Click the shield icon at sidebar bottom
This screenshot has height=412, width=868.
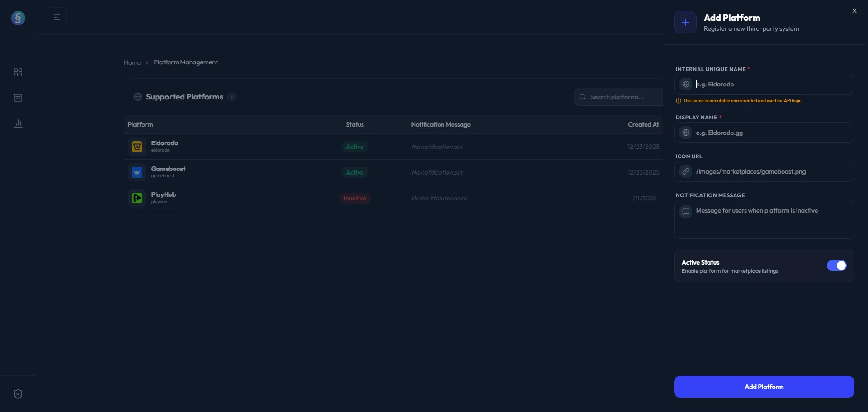(18, 394)
